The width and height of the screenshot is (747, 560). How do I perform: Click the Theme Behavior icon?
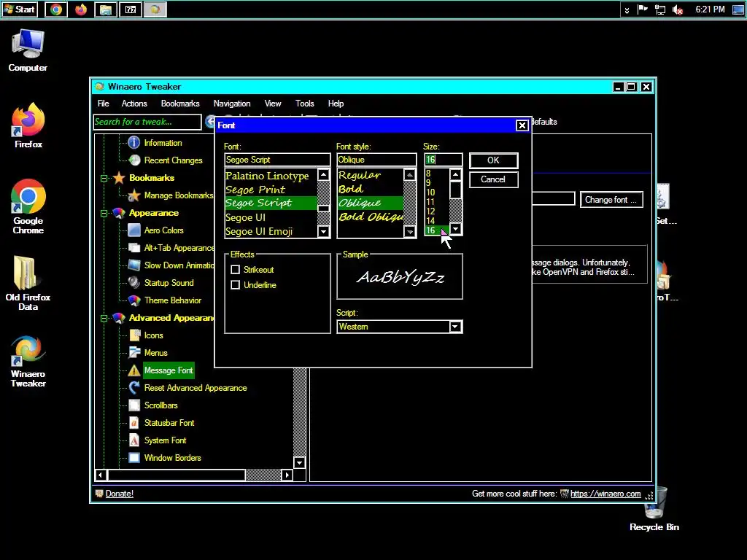[134, 300]
